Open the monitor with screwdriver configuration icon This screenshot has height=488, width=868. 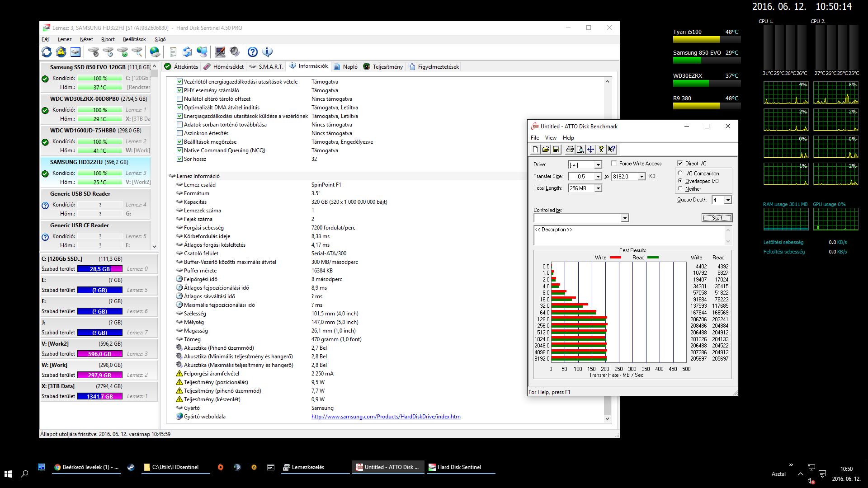click(x=220, y=52)
